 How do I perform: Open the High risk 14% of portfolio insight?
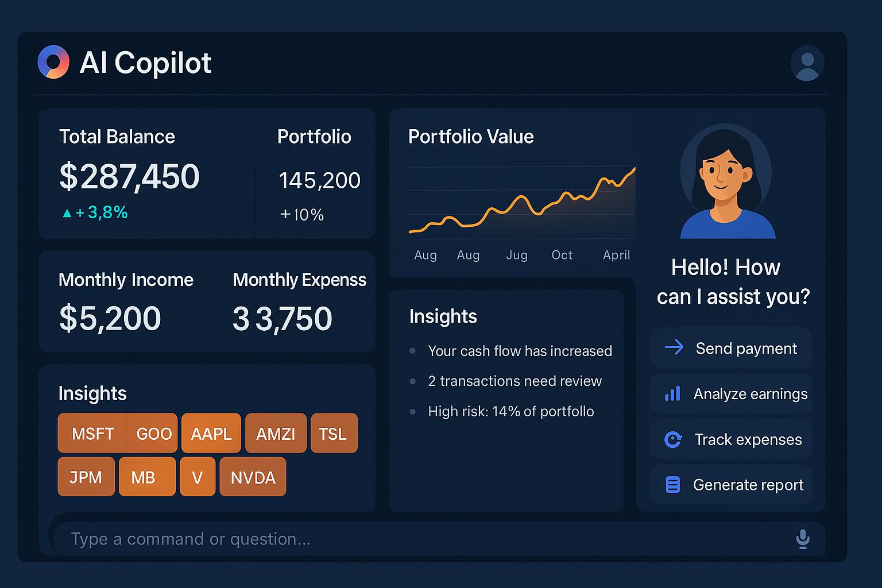[x=510, y=412]
